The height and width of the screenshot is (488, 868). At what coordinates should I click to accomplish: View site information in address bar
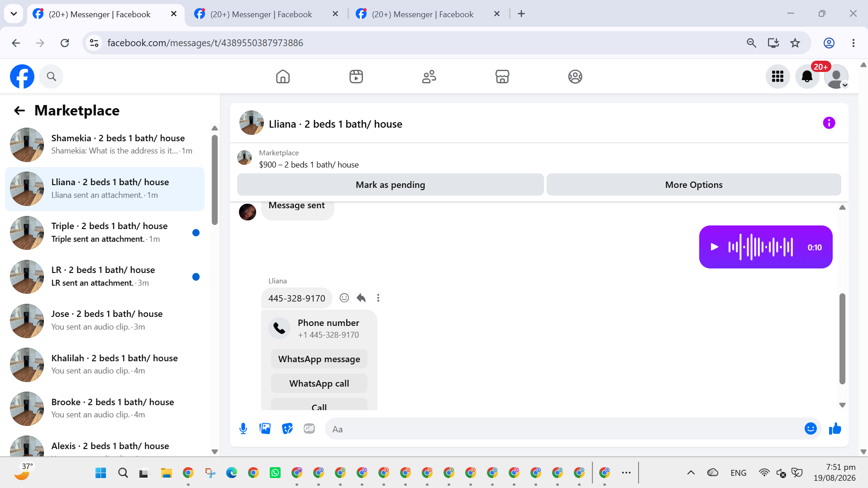pyautogui.click(x=94, y=43)
